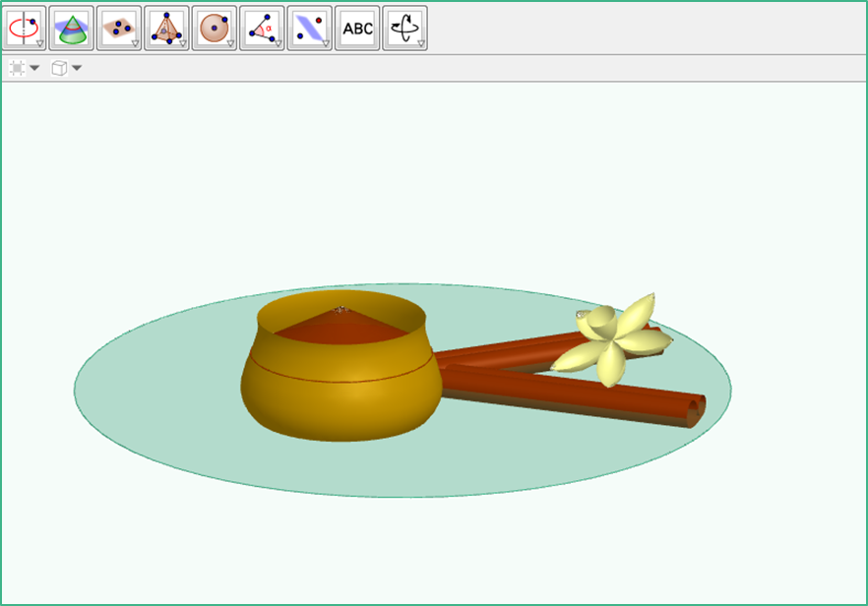The height and width of the screenshot is (606, 868).
Task: Click the dashed-square icon in the style bar
Action: tap(17, 68)
